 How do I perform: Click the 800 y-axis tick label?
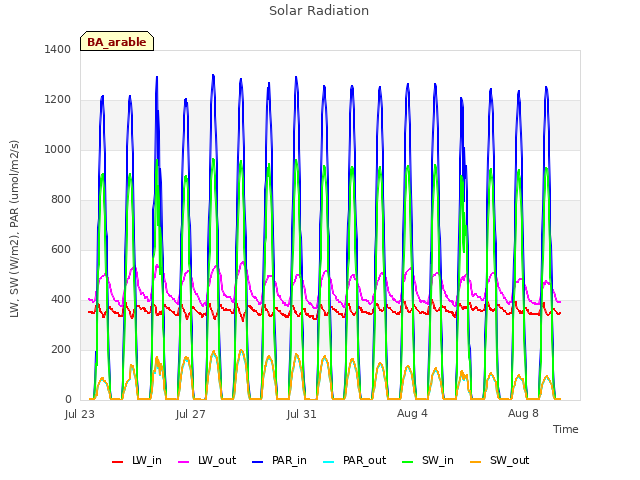click(61, 200)
